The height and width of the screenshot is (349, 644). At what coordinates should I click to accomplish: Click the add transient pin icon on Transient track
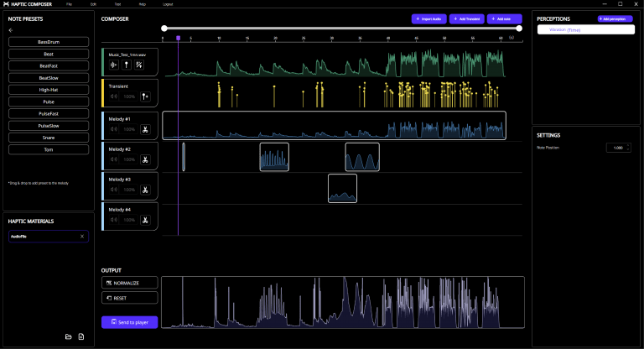(145, 96)
